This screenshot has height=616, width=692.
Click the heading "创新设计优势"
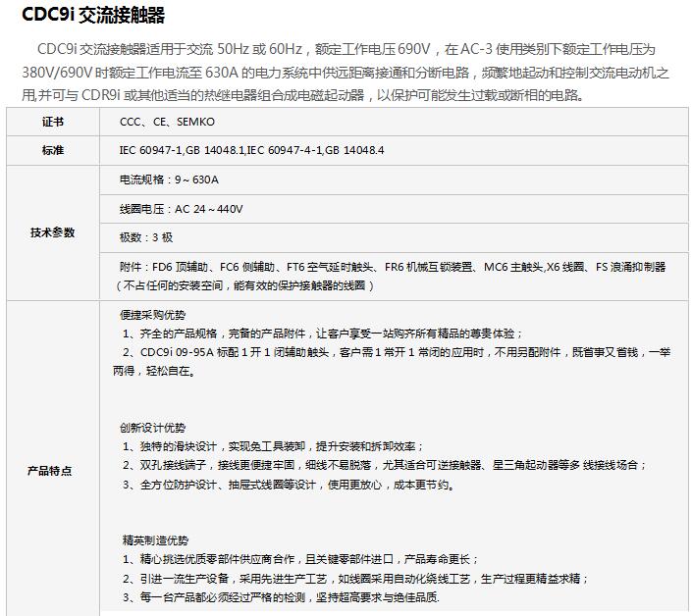point(152,428)
